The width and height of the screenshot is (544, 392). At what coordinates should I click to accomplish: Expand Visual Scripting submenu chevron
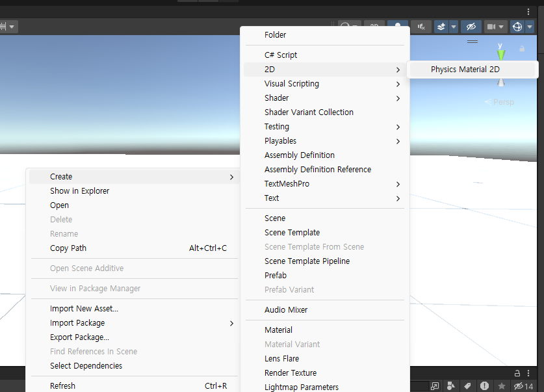point(398,85)
